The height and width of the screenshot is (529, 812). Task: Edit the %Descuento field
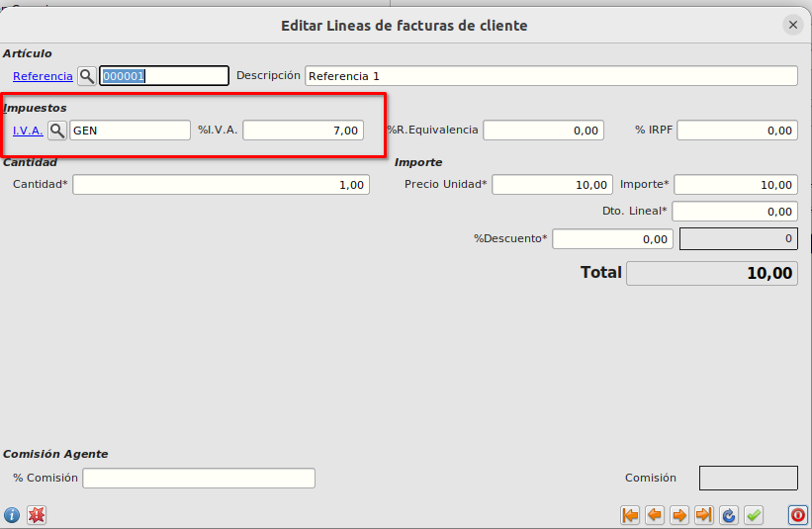pyautogui.click(x=612, y=239)
